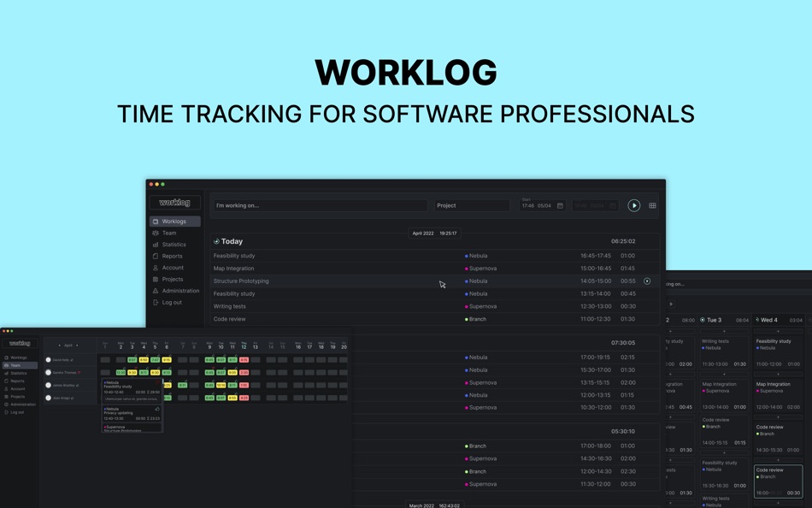The height and width of the screenshot is (508, 812).
Task: Go to previous month arrow in Team window
Action: click(x=60, y=346)
